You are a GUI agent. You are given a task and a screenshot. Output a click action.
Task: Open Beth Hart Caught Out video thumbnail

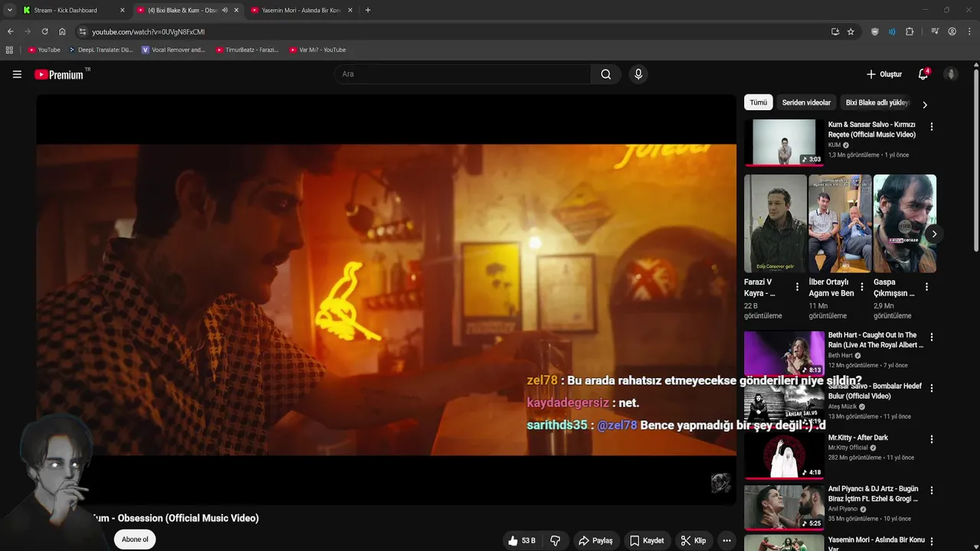(x=784, y=353)
